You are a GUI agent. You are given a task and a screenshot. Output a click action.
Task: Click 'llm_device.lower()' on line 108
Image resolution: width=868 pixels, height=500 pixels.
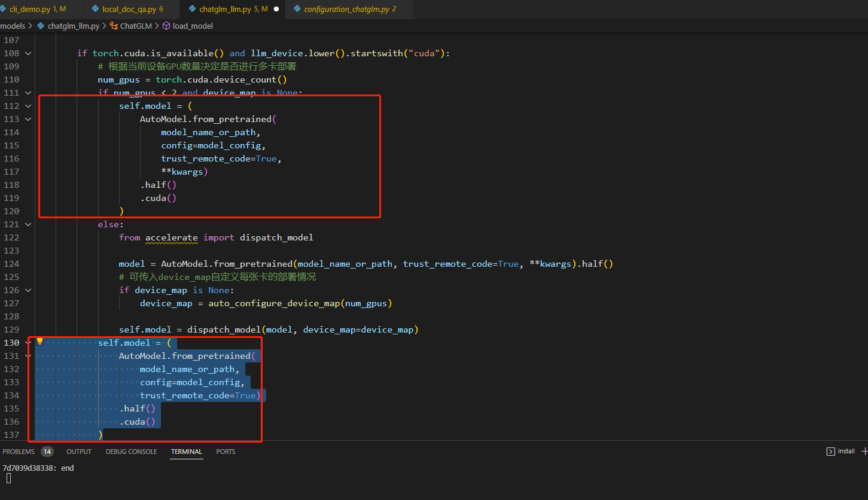[298, 53]
